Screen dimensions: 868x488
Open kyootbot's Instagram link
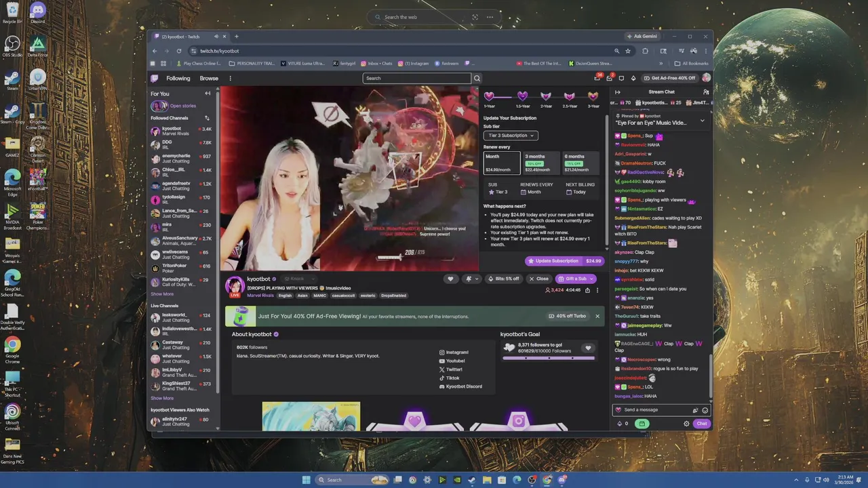click(x=454, y=352)
